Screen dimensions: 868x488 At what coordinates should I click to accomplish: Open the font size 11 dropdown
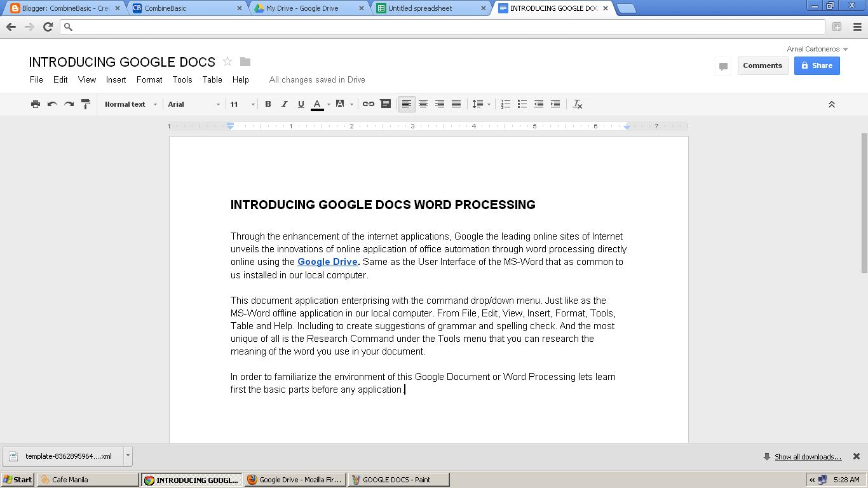click(242, 104)
